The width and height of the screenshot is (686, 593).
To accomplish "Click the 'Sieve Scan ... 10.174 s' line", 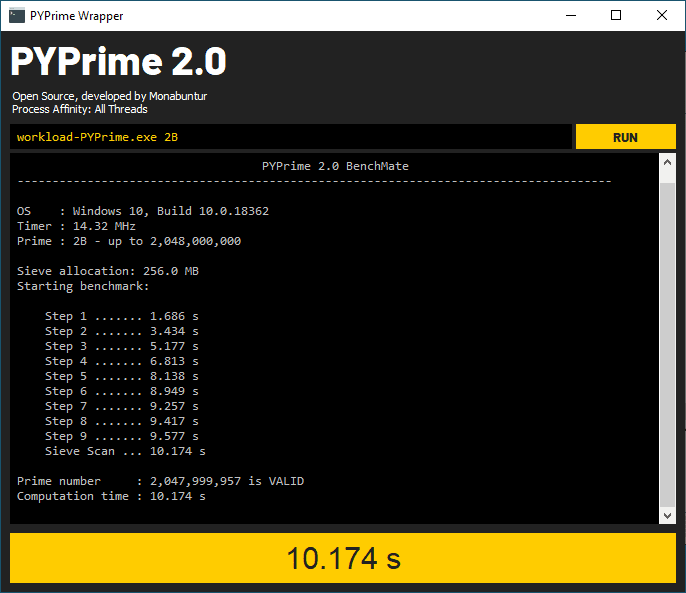I will [x=125, y=451].
